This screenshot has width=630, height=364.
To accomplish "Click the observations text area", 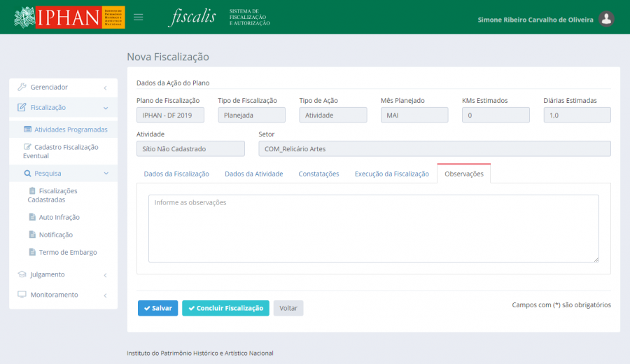I will tap(373, 228).
